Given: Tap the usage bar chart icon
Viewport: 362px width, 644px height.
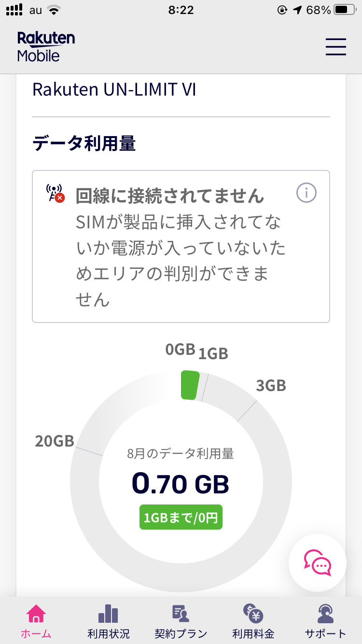Looking at the screenshot, I should (108, 613).
